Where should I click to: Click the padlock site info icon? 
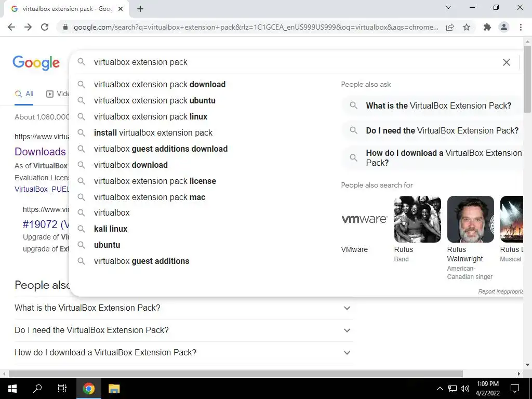click(x=65, y=27)
